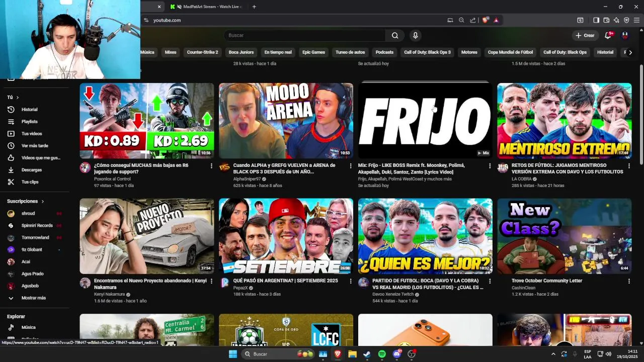Viewport: 644px width, 362px height.
Task: Select the 'Counter-Strike 2' chip
Action: pos(202,52)
